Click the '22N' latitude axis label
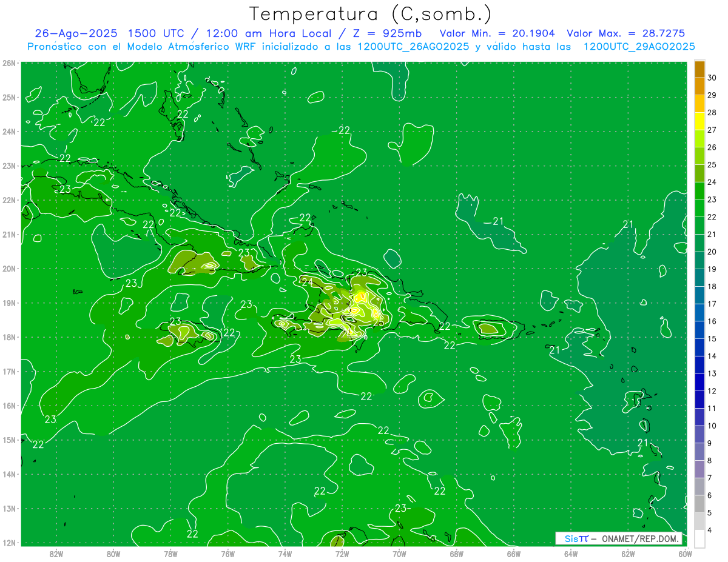728x562 pixels. pos(9,200)
